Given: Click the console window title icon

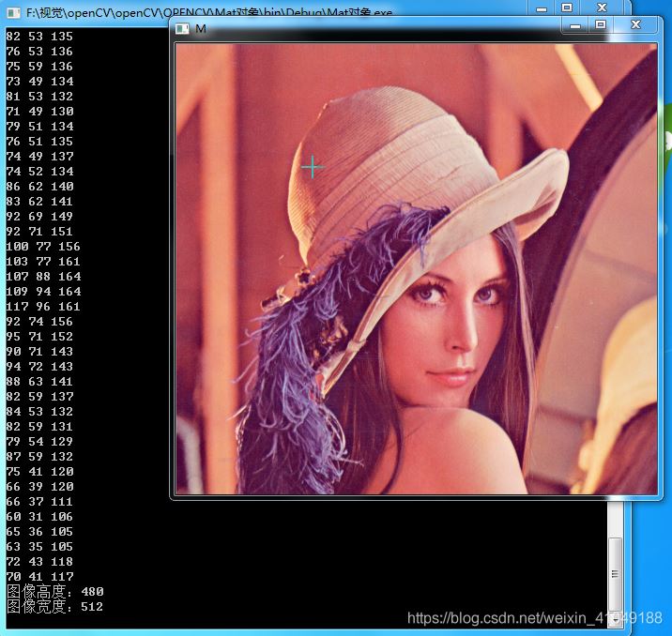Looking at the screenshot, I should [13, 13].
